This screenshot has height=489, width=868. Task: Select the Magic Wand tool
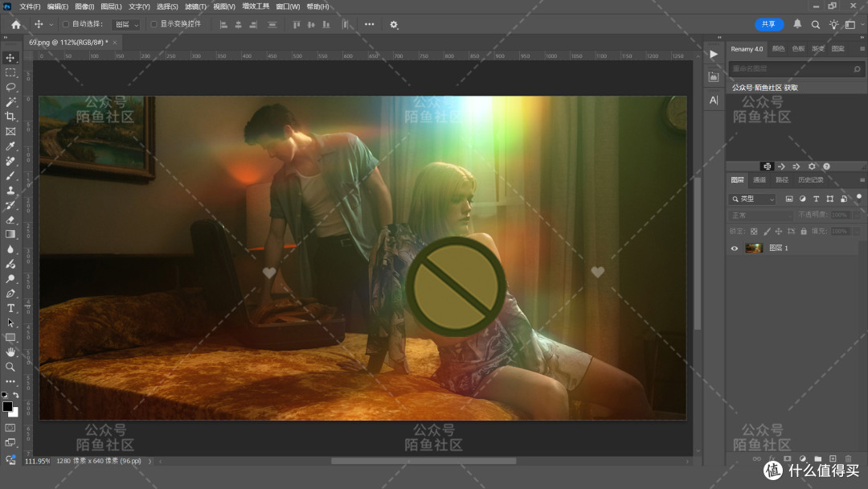[x=10, y=102]
